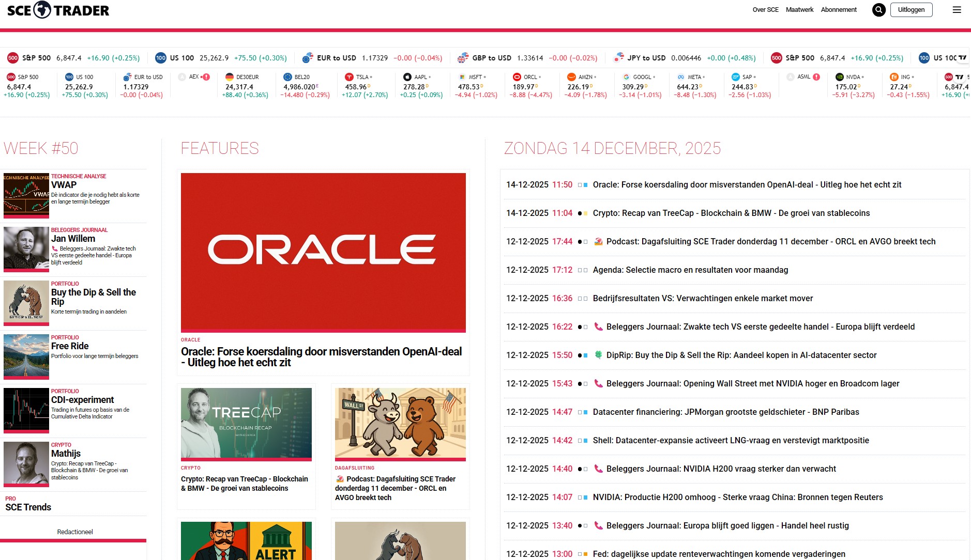Open the NVIDIA Productie H200 omhoog headline
971x560 pixels.
[738, 497]
